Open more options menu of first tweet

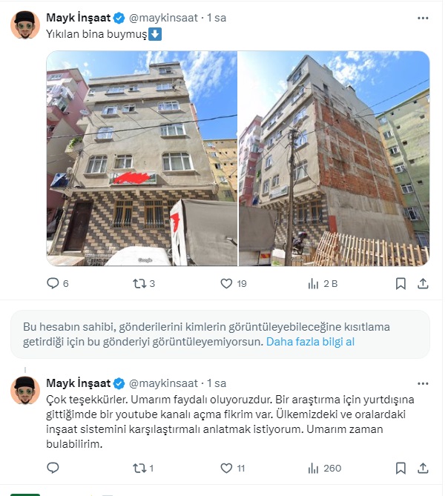tap(423, 18)
